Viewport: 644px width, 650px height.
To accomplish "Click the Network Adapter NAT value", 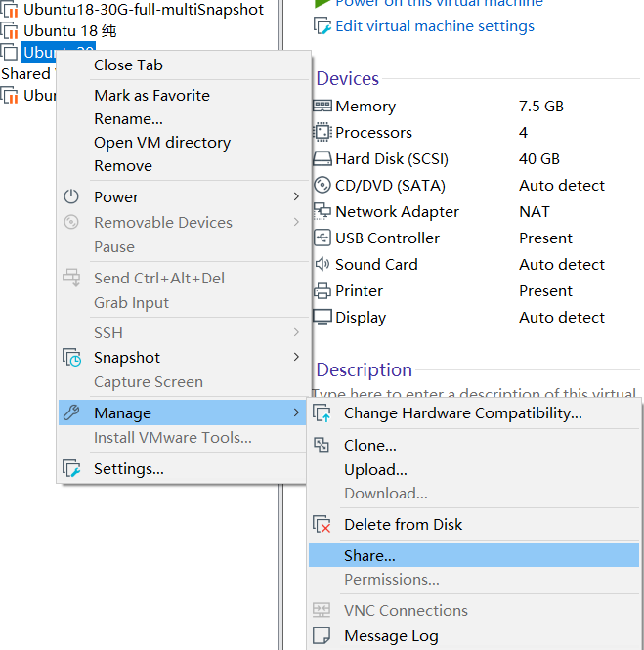I will [535, 212].
